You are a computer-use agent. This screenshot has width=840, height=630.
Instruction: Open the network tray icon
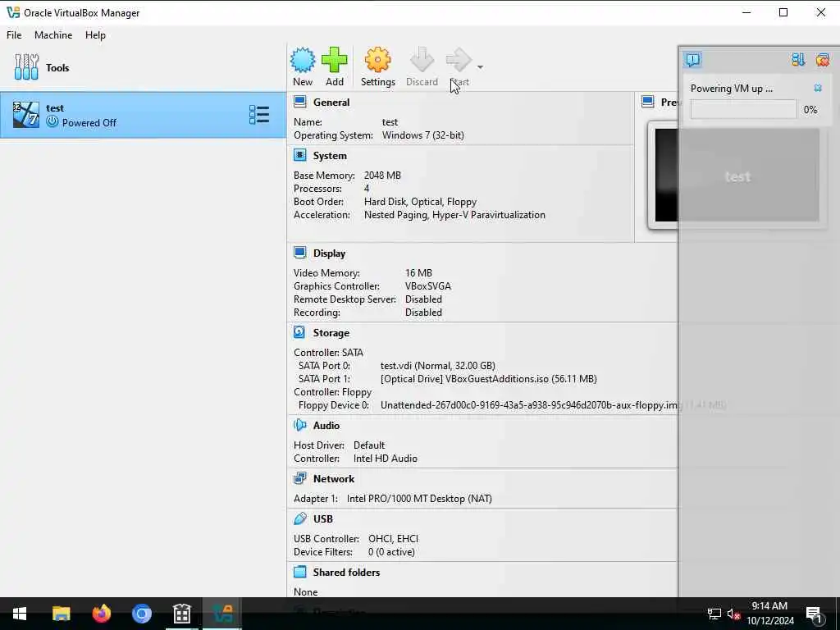[714, 614]
